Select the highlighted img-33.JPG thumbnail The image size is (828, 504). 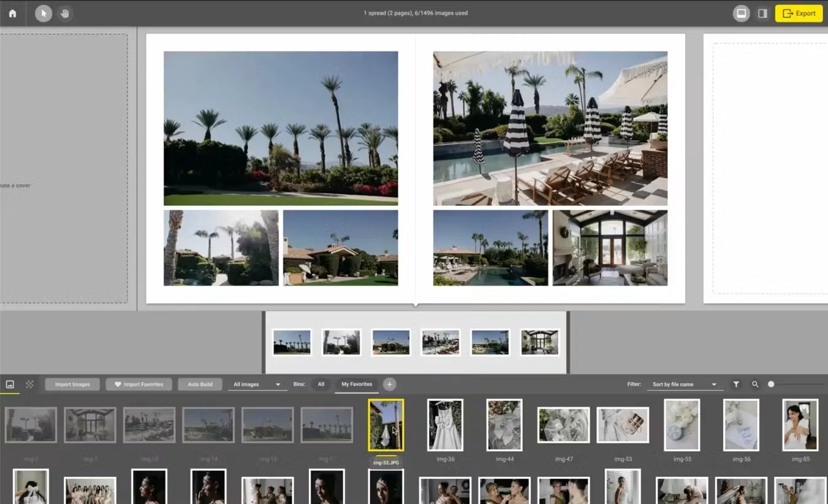click(386, 425)
